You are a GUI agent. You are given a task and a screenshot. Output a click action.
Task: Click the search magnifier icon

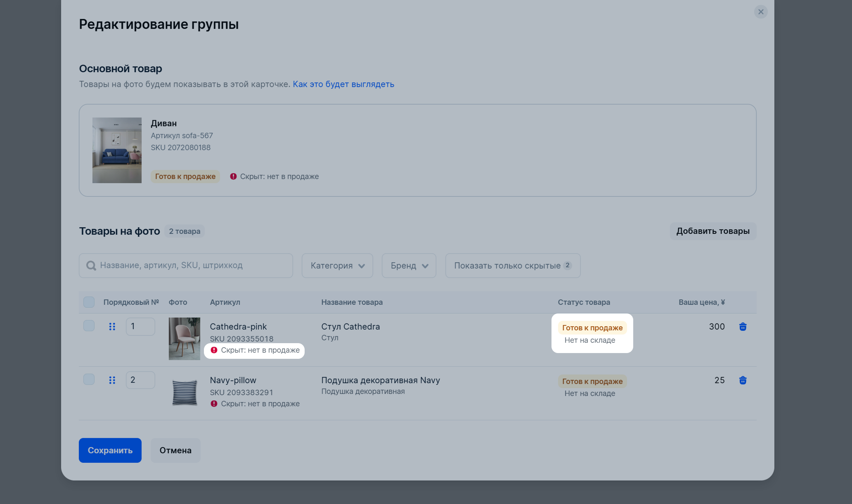[91, 266]
